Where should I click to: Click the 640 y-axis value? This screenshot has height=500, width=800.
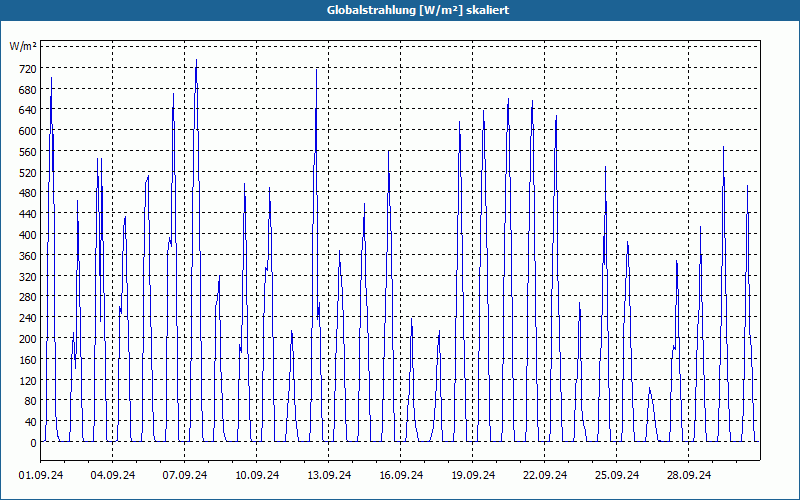click(27, 110)
